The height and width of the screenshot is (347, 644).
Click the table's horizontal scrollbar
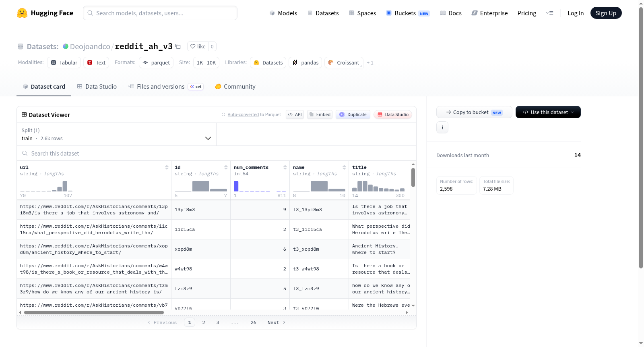94,312
